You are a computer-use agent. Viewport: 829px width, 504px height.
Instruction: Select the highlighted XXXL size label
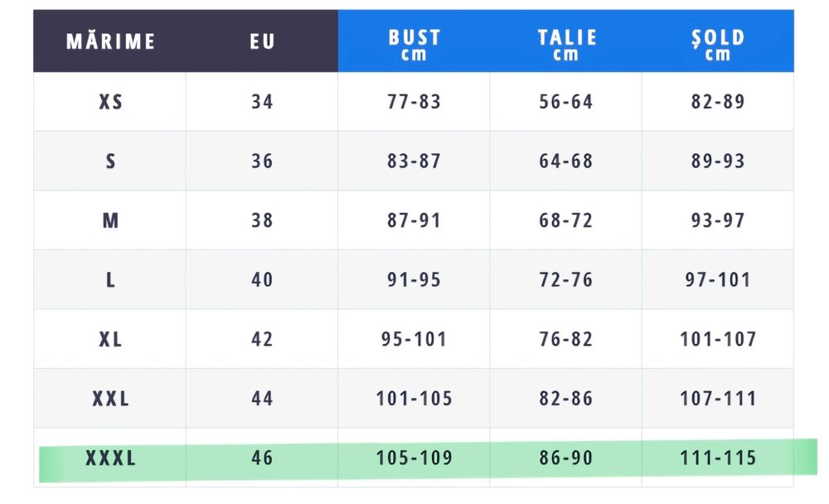[110, 458]
